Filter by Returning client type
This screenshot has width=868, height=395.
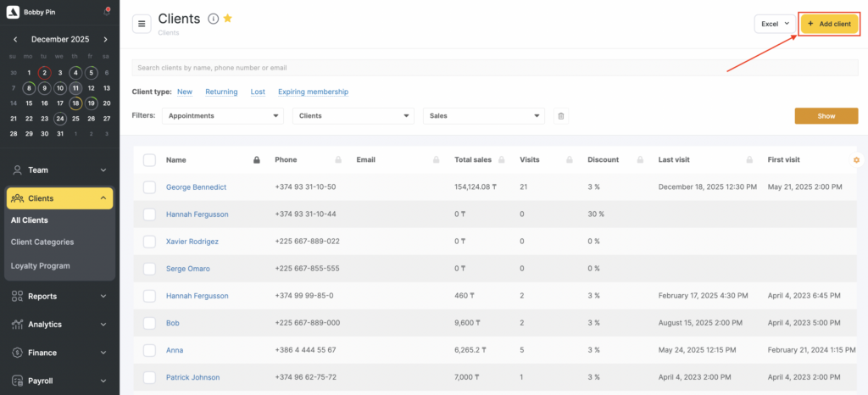(x=221, y=92)
